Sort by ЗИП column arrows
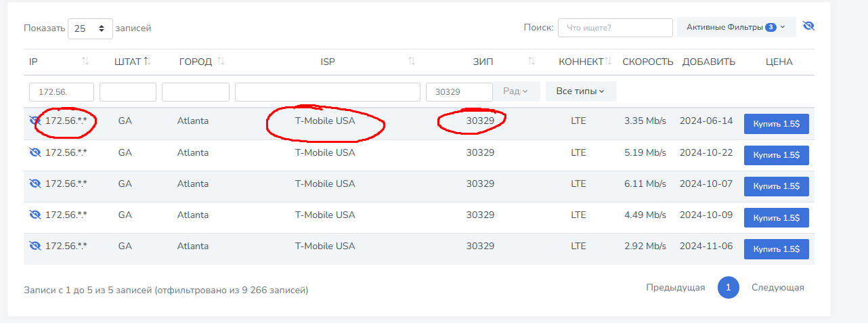The height and width of the screenshot is (323, 868). pyautogui.click(x=531, y=62)
